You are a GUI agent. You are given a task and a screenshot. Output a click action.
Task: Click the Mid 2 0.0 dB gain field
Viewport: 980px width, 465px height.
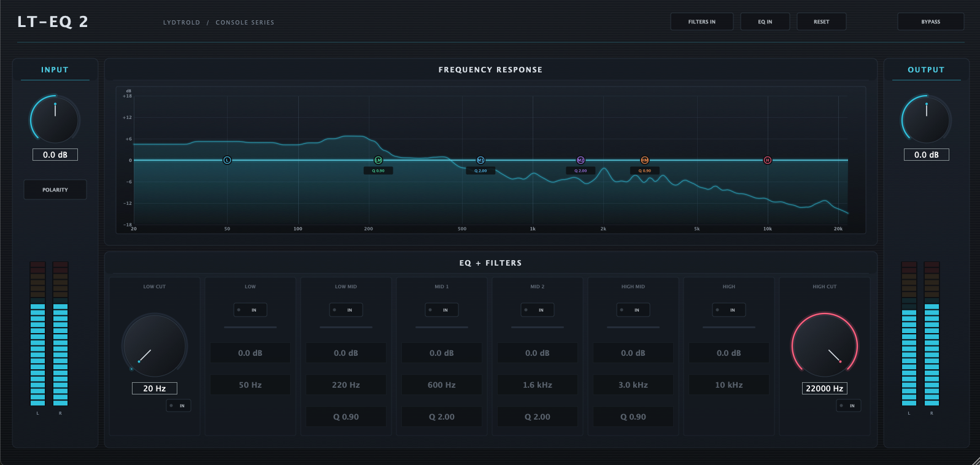coord(538,353)
